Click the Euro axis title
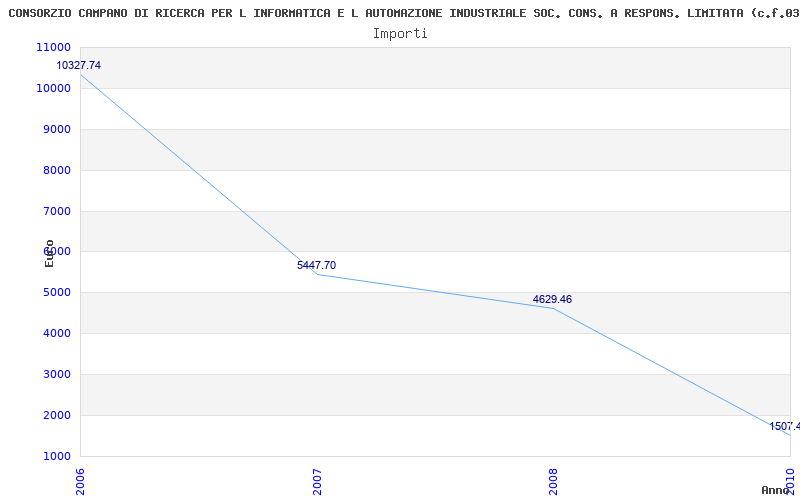The height and width of the screenshot is (500, 800). tap(49, 254)
